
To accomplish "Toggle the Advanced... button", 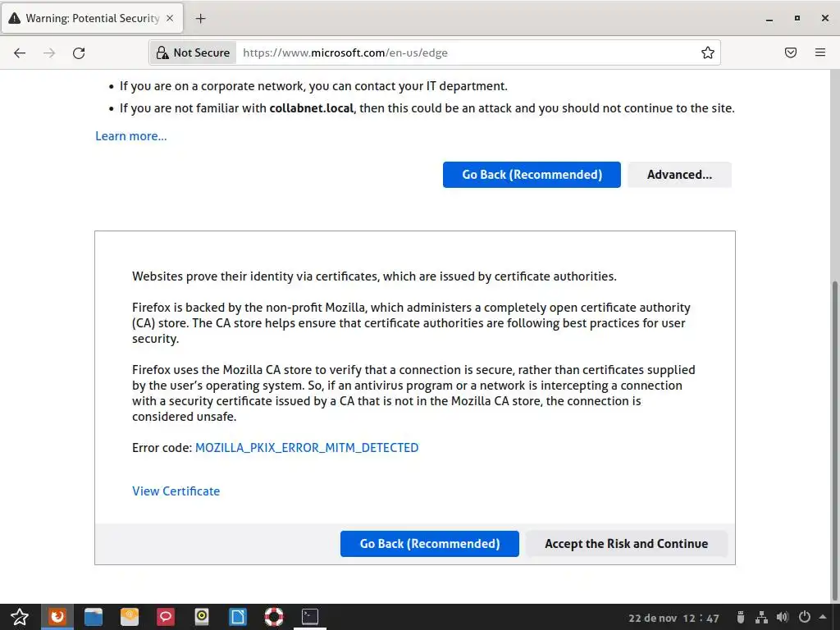I will point(679,175).
